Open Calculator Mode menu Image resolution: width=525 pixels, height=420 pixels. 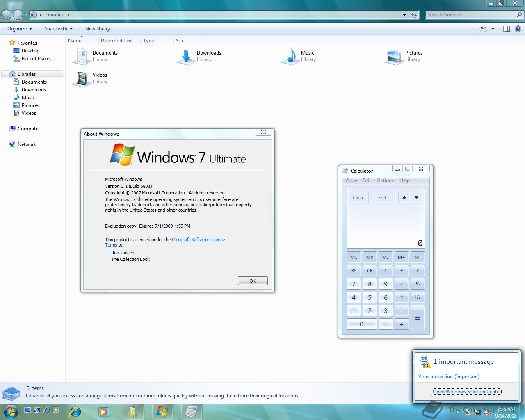point(350,180)
